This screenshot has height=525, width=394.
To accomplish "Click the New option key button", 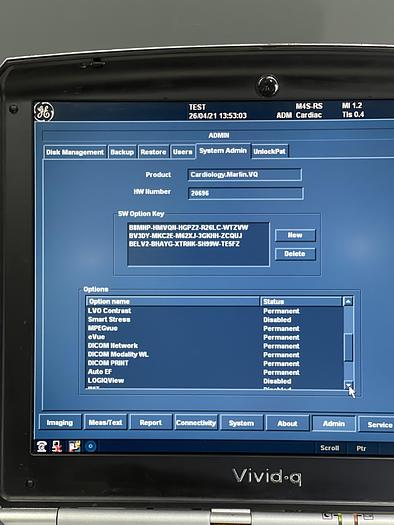I will 295,235.
